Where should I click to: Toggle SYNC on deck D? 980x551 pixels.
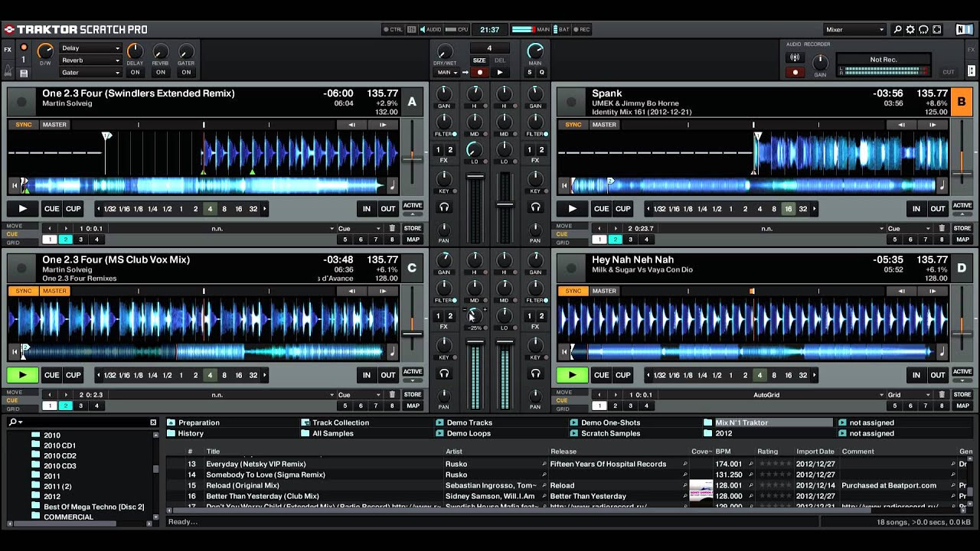click(x=573, y=291)
